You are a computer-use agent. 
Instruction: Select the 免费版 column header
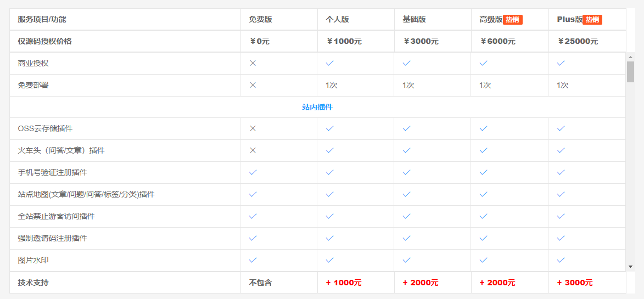click(260, 19)
